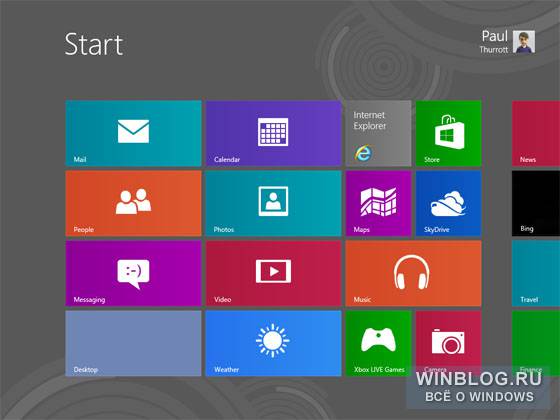560x420 pixels.
Task: Open the Travel tile
Action: pyautogui.click(x=536, y=273)
